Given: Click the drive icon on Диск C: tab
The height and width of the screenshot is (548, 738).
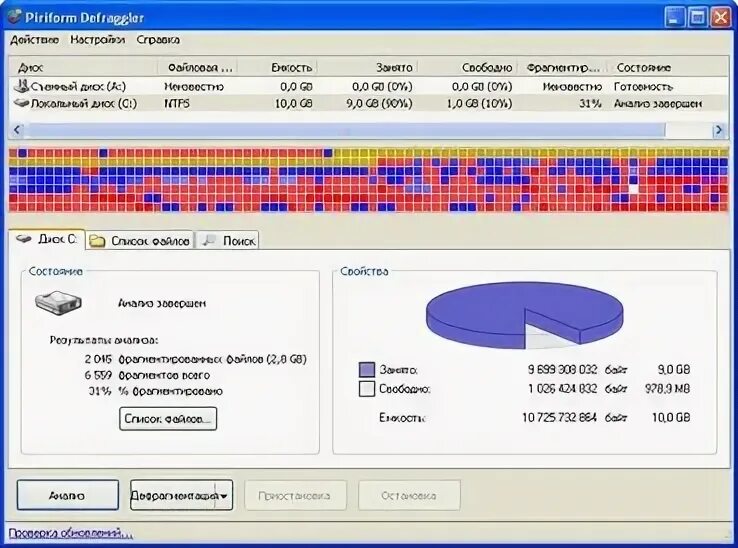Looking at the screenshot, I should (x=24, y=239).
